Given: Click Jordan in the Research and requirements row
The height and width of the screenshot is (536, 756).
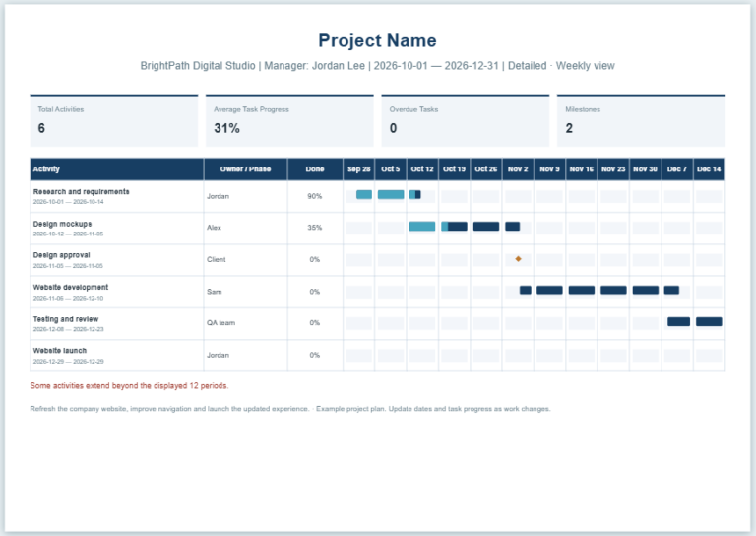Looking at the screenshot, I should click(218, 196).
